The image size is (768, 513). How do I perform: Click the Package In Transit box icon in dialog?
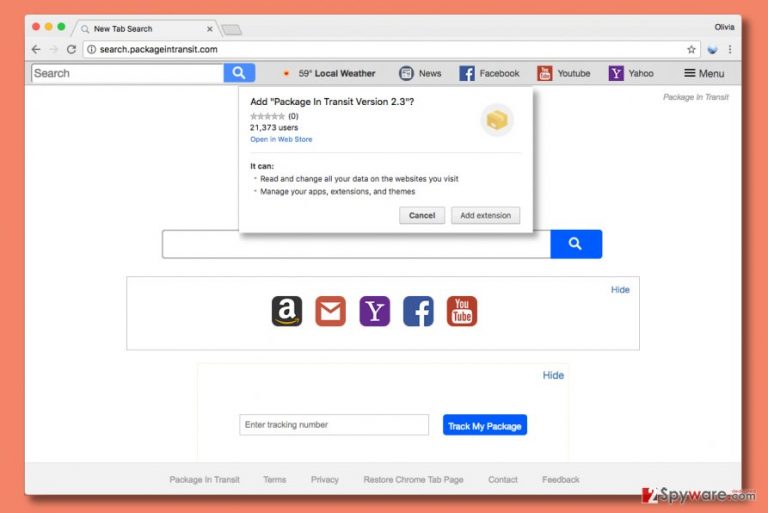[497, 120]
